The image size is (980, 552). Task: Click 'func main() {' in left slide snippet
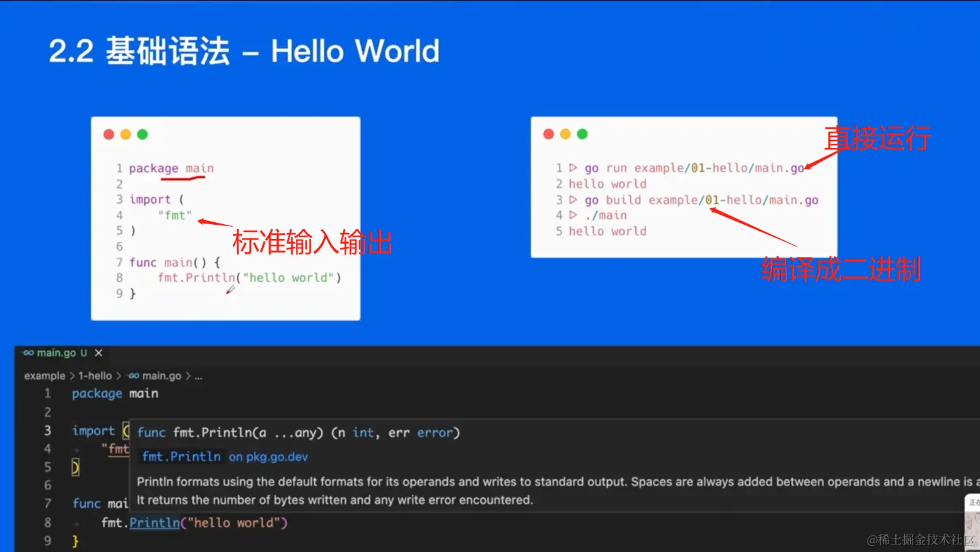tap(174, 263)
